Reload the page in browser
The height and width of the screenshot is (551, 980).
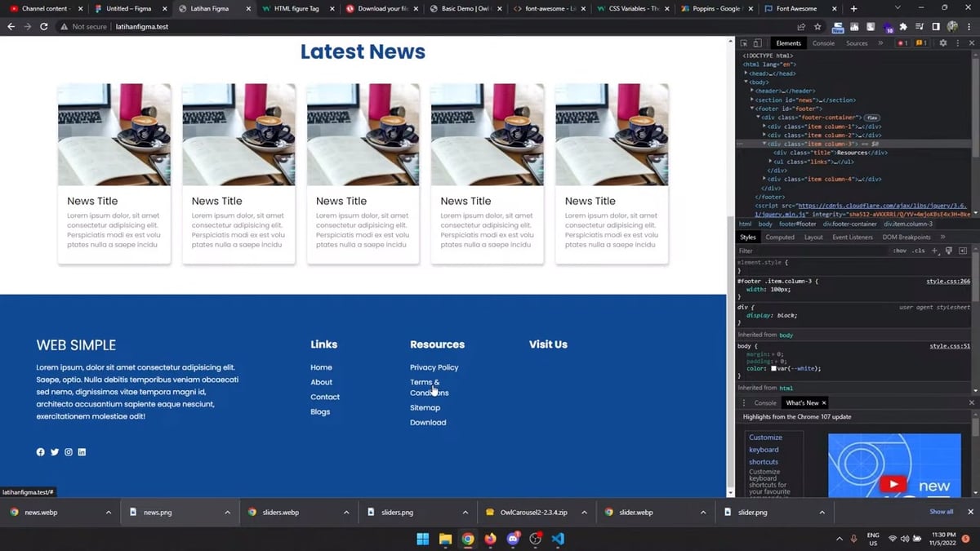pyautogui.click(x=43, y=26)
